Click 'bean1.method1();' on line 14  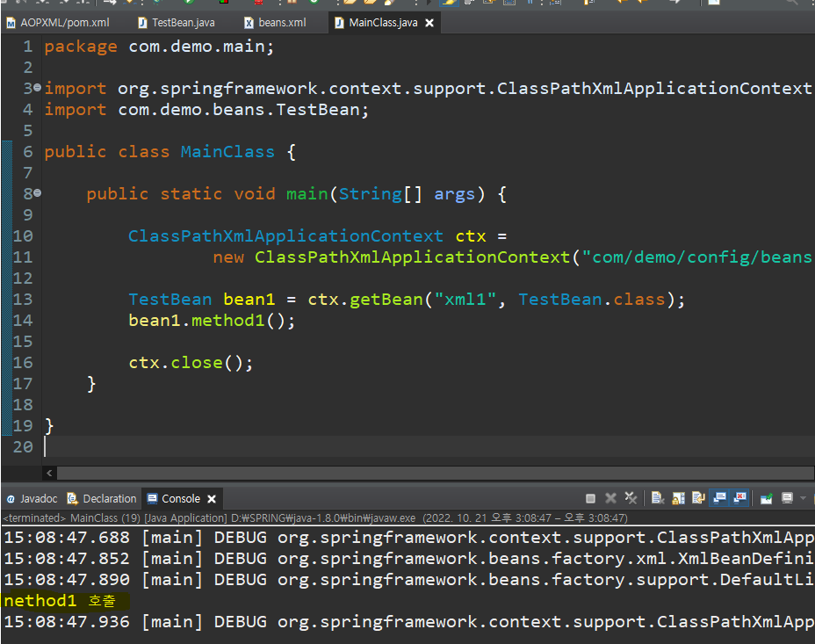pyautogui.click(x=212, y=321)
